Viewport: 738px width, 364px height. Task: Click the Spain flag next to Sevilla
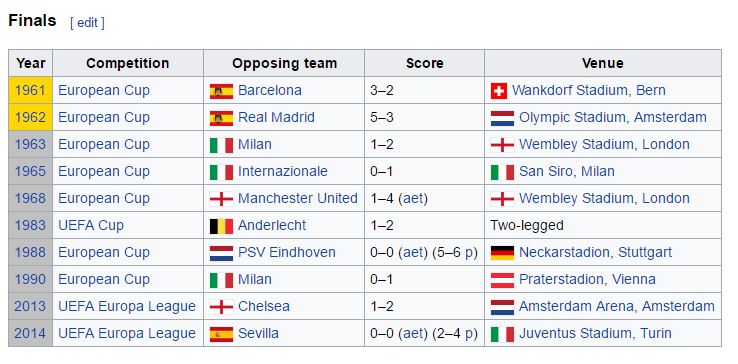221,334
